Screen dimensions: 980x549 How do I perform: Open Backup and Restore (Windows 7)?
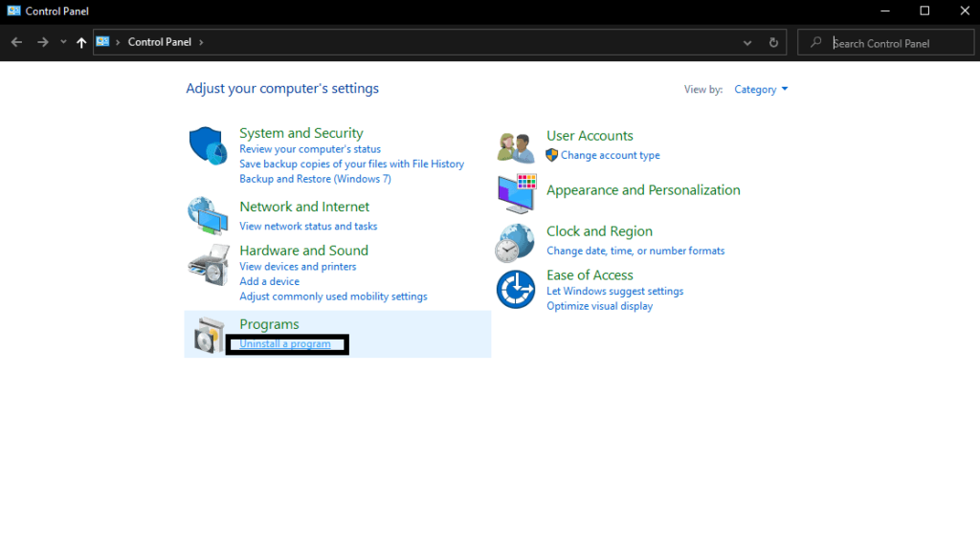click(x=315, y=179)
